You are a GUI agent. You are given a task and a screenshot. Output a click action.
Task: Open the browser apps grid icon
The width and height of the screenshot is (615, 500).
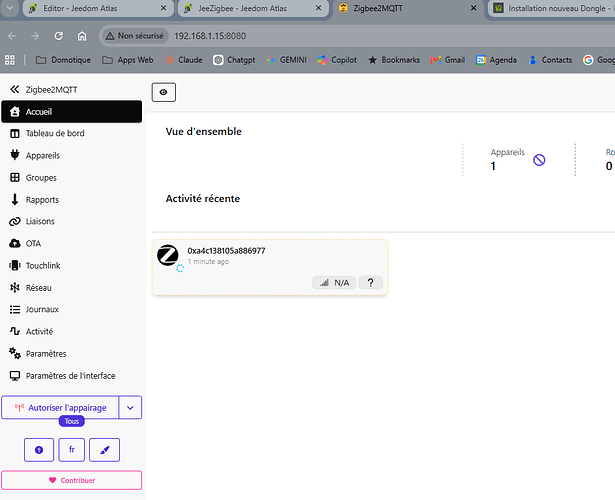tap(9, 60)
